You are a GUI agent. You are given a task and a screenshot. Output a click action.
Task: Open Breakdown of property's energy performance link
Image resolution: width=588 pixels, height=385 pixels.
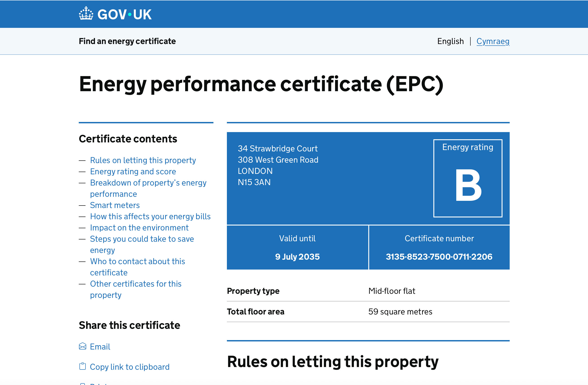tap(148, 183)
